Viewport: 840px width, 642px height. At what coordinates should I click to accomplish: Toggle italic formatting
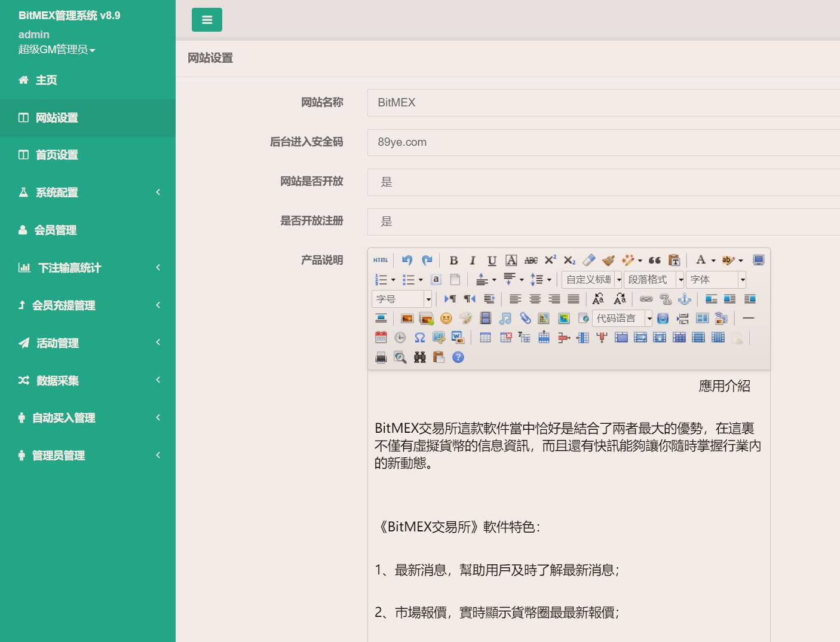[x=473, y=260]
